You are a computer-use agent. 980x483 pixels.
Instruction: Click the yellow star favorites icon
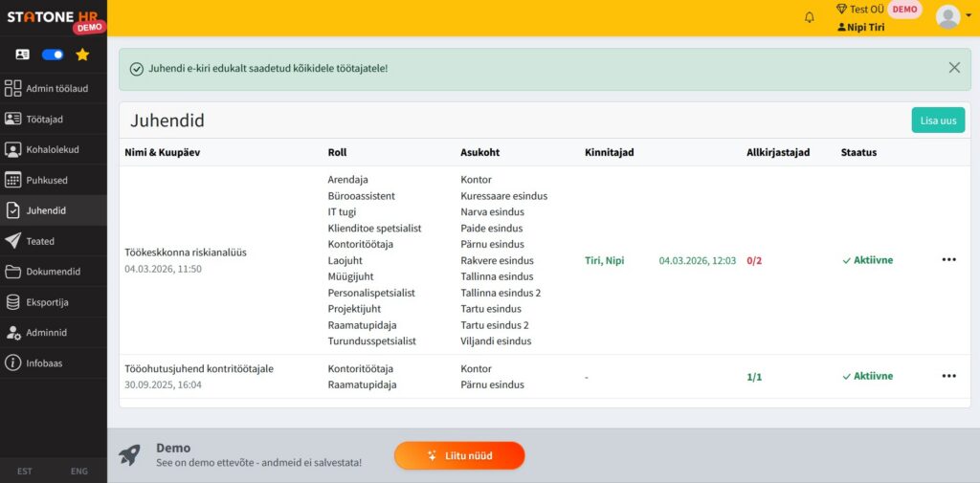click(x=82, y=55)
